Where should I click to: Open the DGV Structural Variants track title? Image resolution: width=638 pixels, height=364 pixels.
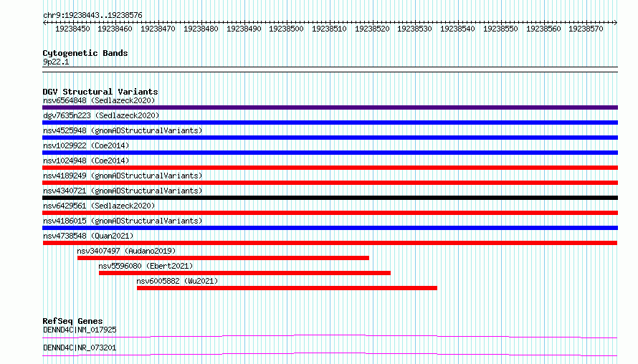click(x=100, y=92)
